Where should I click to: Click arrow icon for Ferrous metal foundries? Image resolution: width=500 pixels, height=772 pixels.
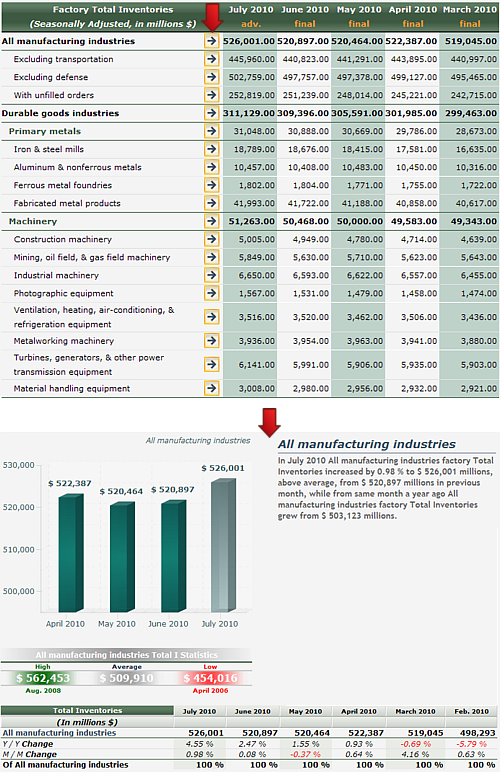(x=212, y=185)
